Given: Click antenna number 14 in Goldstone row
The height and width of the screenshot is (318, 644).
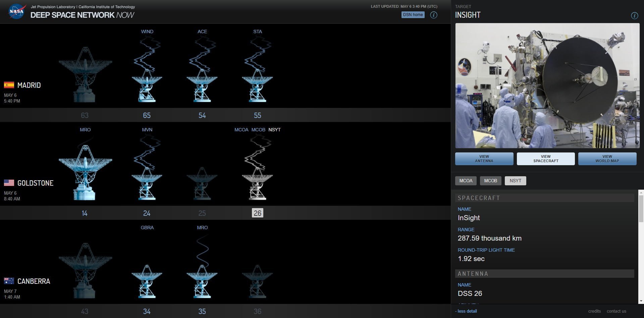Looking at the screenshot, I should tap(85, 213).
